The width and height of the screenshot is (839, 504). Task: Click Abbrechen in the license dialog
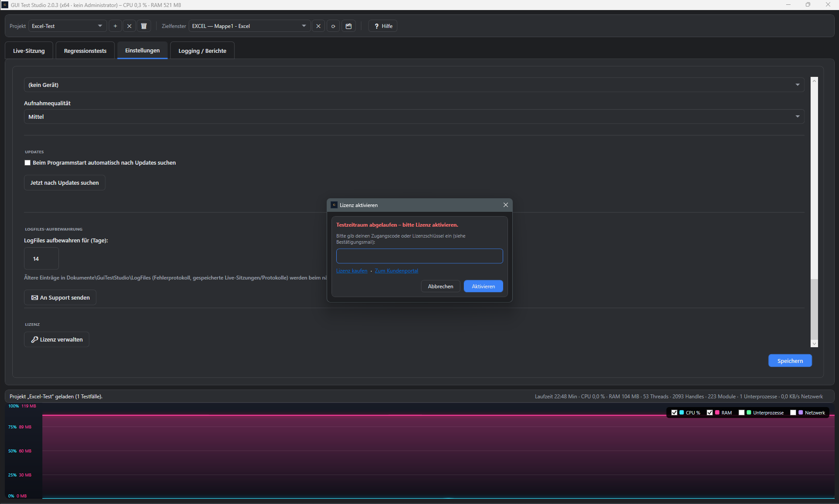[441, 287]
